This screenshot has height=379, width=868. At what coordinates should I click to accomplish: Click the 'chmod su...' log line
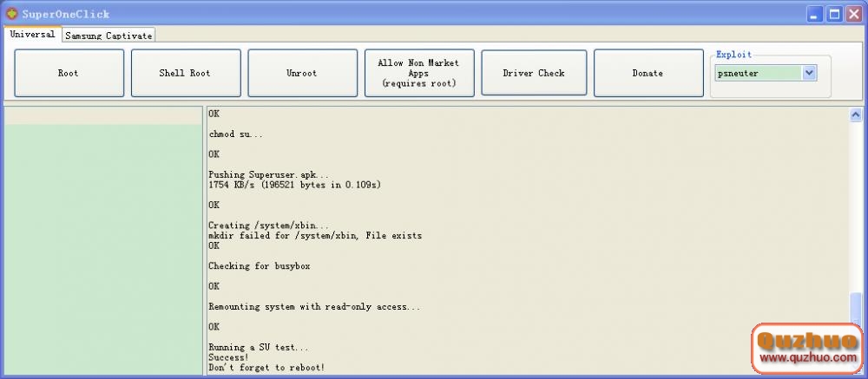pyautogui.click(x=236, y=134)
